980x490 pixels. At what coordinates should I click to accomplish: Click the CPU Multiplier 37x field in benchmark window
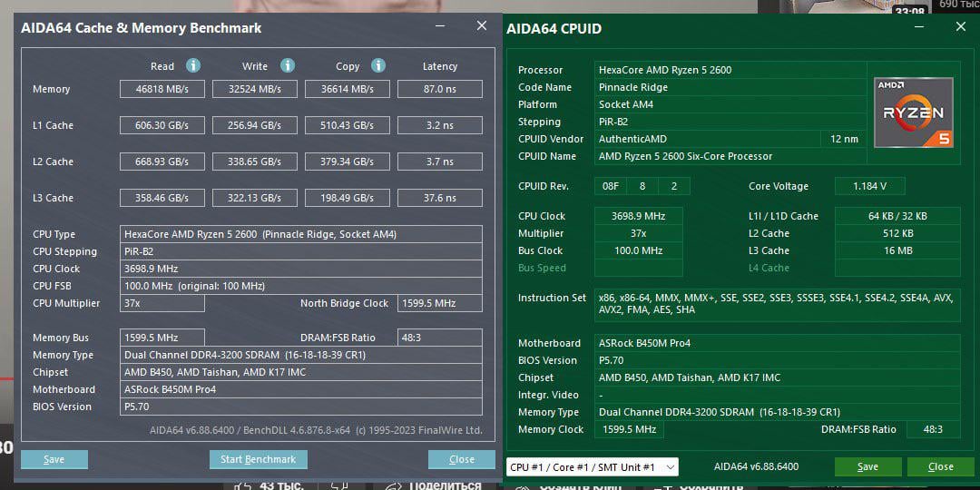click(x=162, y=303)
